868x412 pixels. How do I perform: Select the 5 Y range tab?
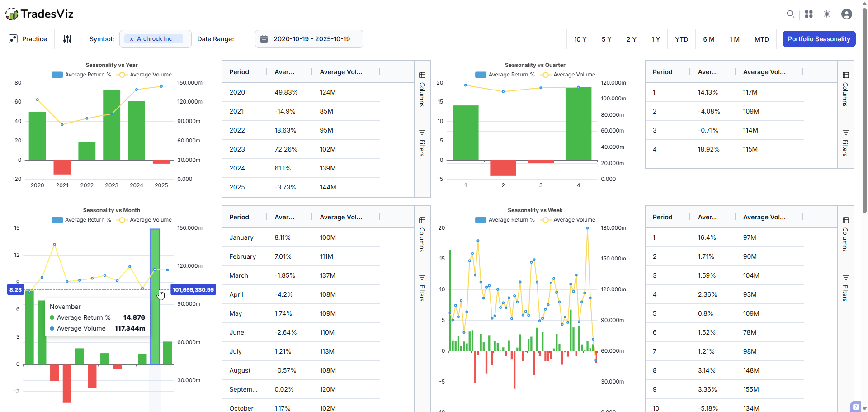pos(607,39)
